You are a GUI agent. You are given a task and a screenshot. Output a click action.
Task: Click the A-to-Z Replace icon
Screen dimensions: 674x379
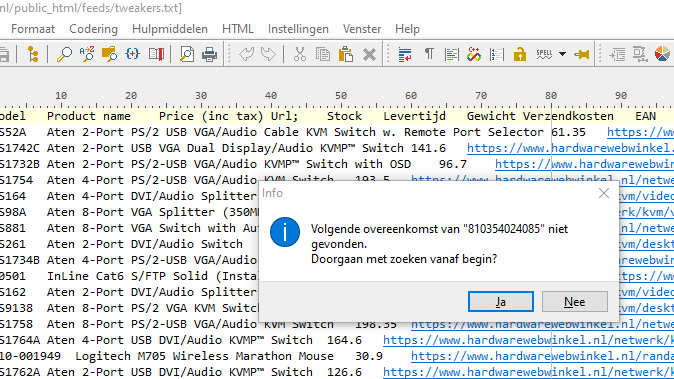(87, 55)
